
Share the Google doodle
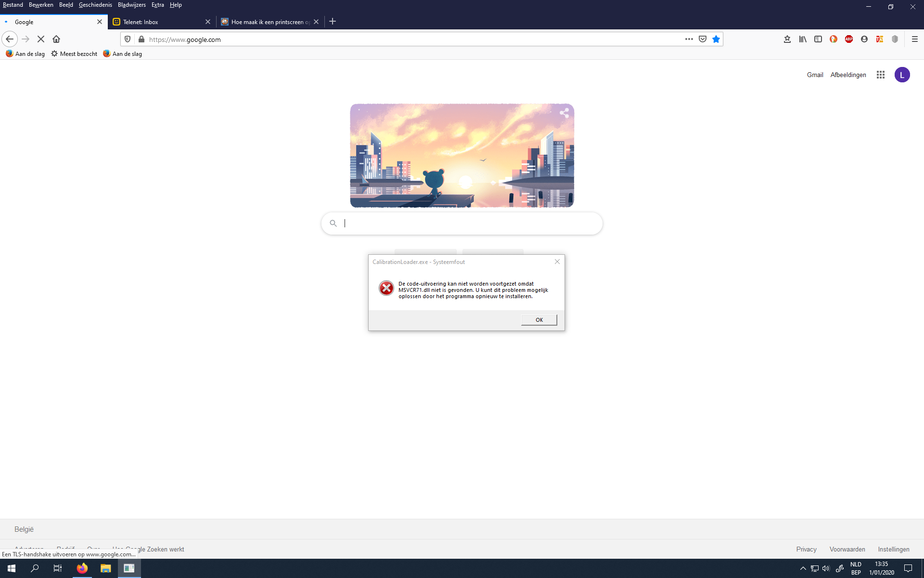(x=564, y=113)
